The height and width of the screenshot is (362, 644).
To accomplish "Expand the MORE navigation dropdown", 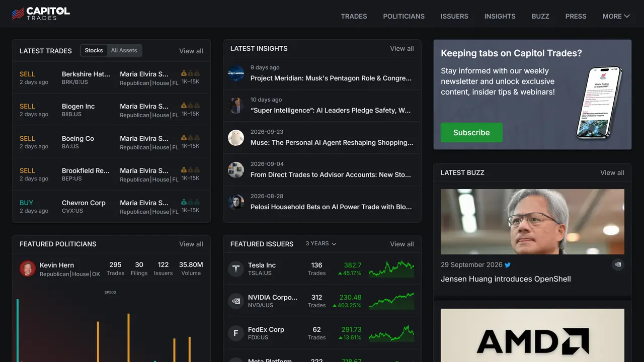I will [x=616, y=16].
